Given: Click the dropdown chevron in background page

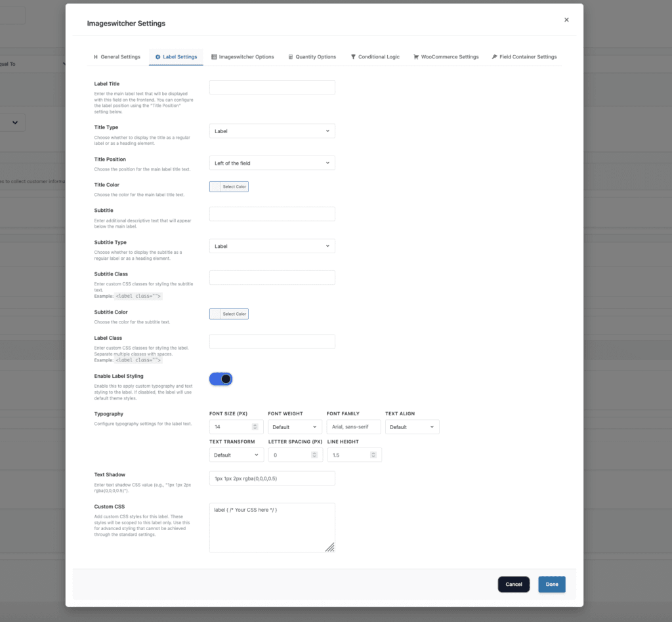Looking at the screenshot, I should [15, 123].
